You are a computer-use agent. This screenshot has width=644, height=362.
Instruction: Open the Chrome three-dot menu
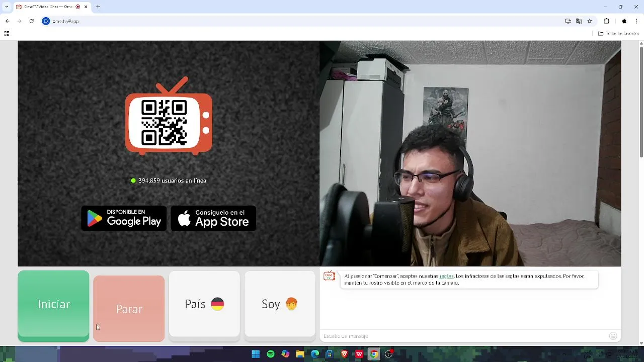click(637, 21)
